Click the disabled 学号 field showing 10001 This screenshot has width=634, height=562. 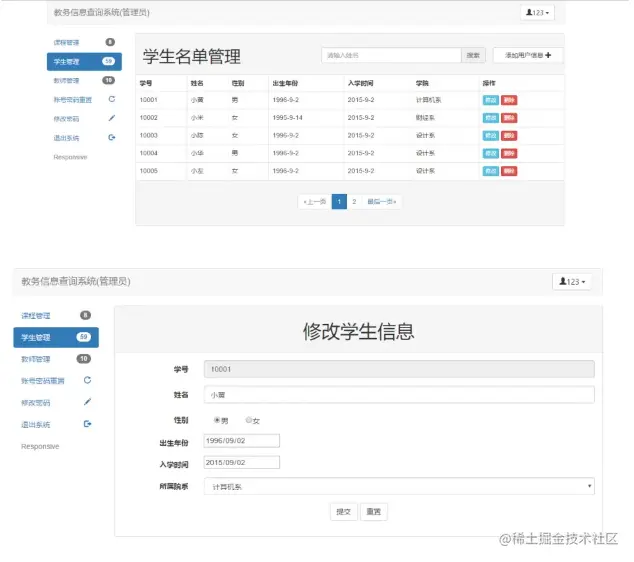[x=399, y=369]
